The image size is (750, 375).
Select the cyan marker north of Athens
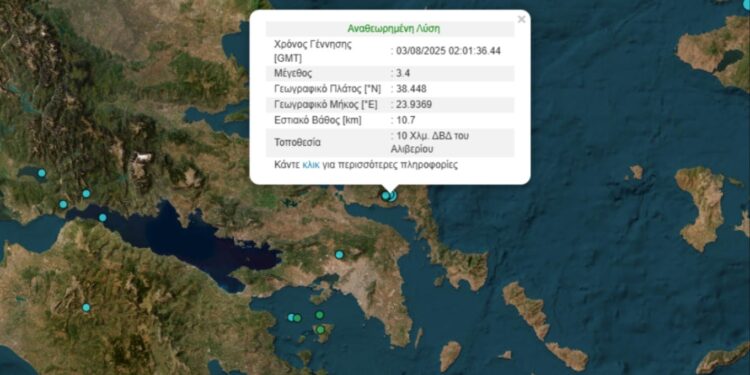pyautogui.click(x=339, y=254)
